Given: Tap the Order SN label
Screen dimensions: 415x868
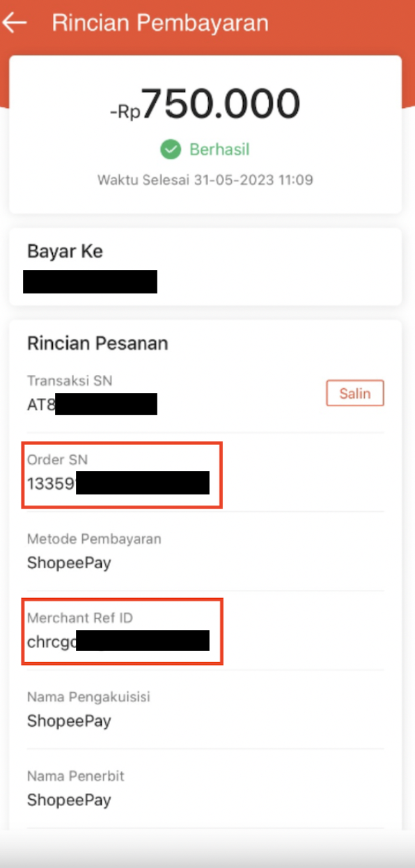Looking at the screenshot, I should click(58, 460).
